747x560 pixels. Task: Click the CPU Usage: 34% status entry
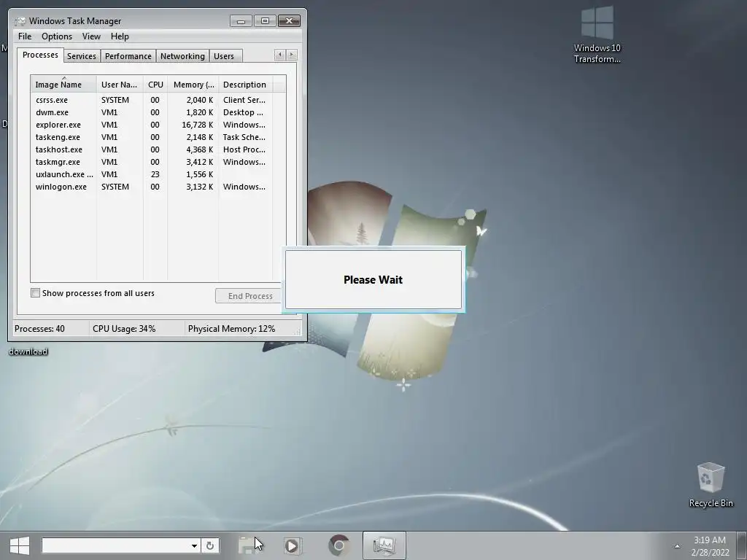pos(124,329)
